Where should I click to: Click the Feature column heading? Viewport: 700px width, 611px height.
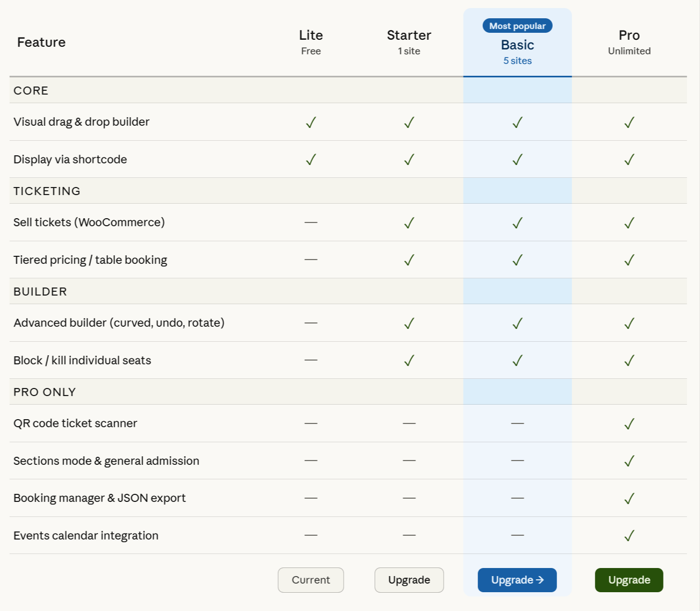click(41, 42)
